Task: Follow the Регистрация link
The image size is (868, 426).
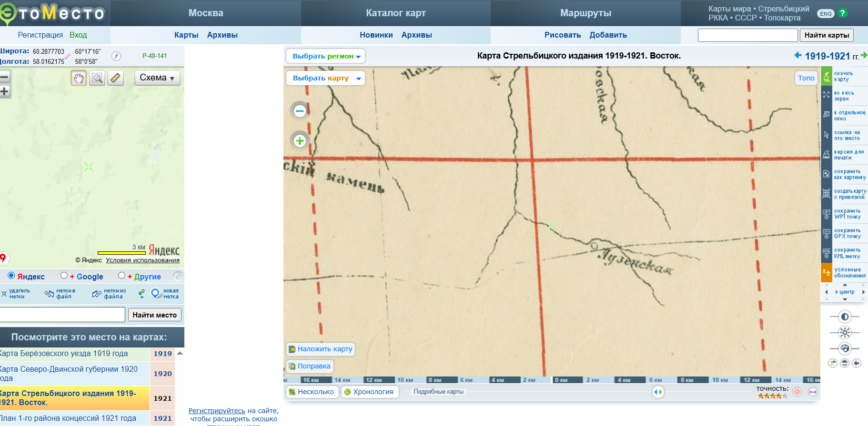Action: [40, 35]
